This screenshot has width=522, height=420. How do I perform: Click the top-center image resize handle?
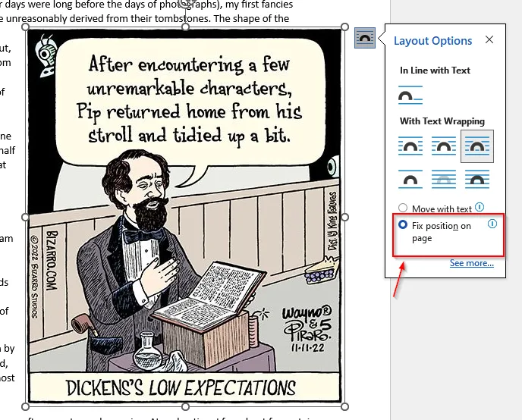[185, 27]
